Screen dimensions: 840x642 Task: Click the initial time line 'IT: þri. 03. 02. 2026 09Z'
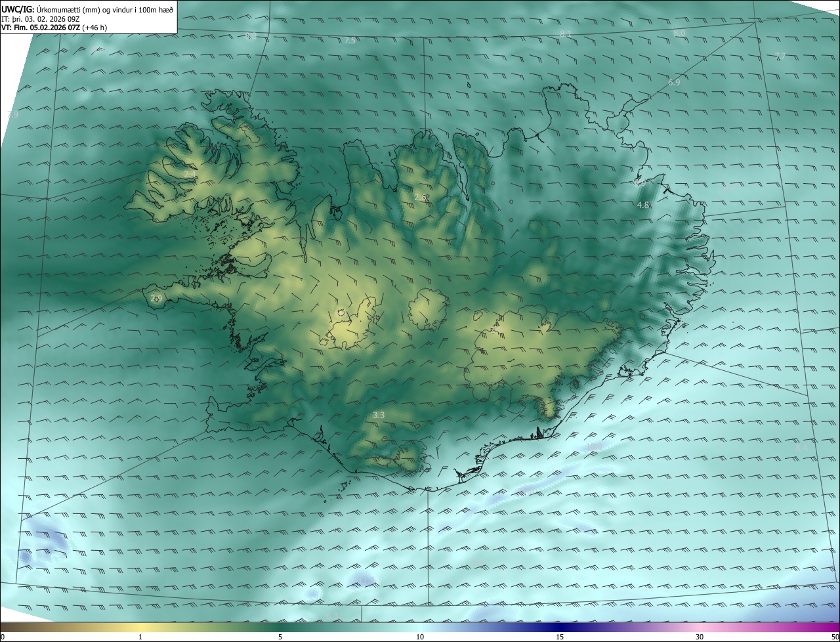[41, 19]
